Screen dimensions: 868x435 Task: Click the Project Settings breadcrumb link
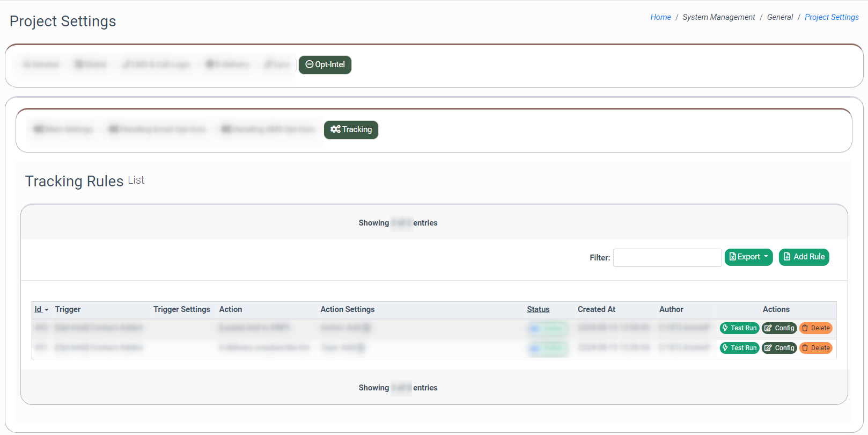click(831, 17)
